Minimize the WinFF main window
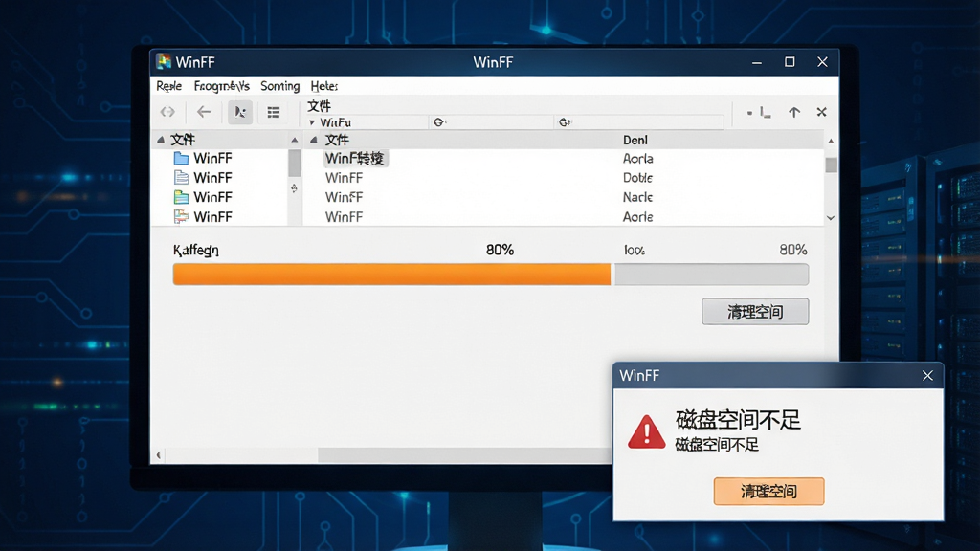This screenshot has width=980, height=551. 757,62
